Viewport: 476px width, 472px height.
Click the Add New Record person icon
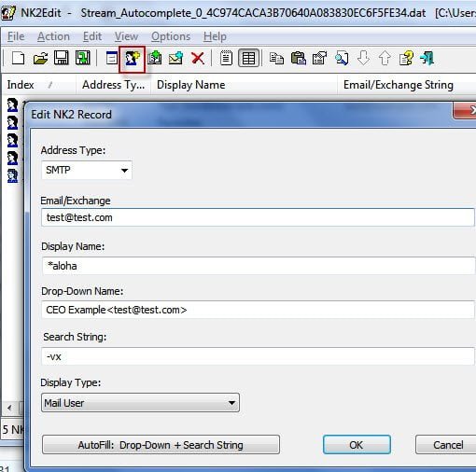(x=133, y=59)
